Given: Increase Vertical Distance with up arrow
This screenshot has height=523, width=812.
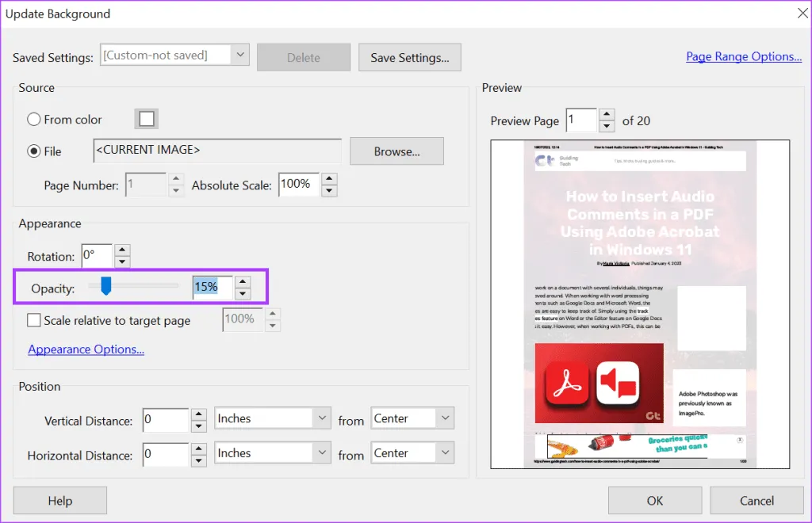Looking at the screenshot, I should point(199,414).
